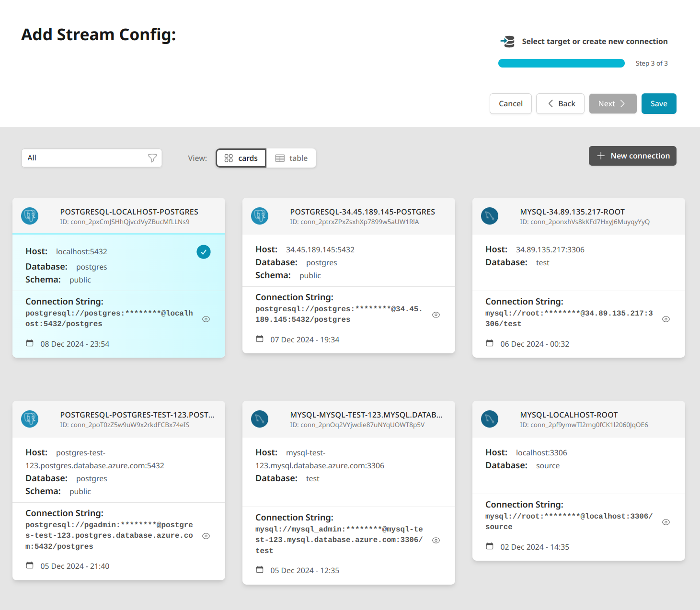
Task: Click the PostgreSQL logo on POSTGRESQL-POSTGRES-TEST-123 card
Action: point(30,419)
